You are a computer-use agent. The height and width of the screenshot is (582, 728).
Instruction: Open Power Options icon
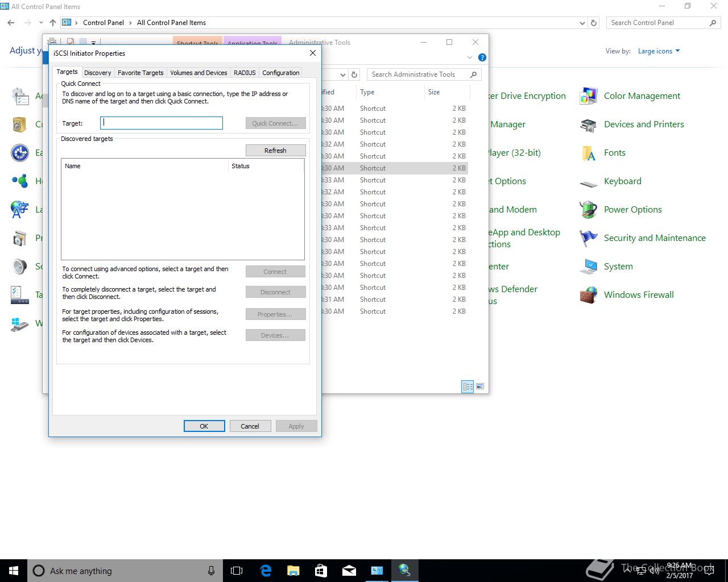click(588, 210)
